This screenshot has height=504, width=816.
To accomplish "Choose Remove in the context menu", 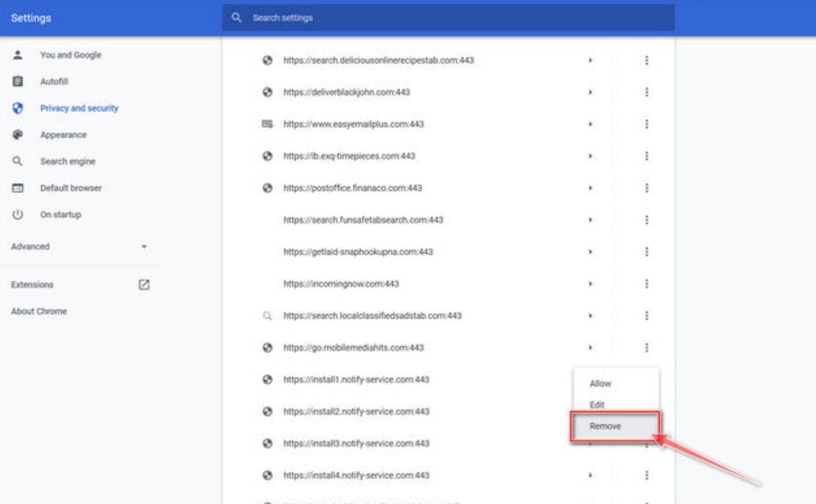I will click(x=616, y=426).
